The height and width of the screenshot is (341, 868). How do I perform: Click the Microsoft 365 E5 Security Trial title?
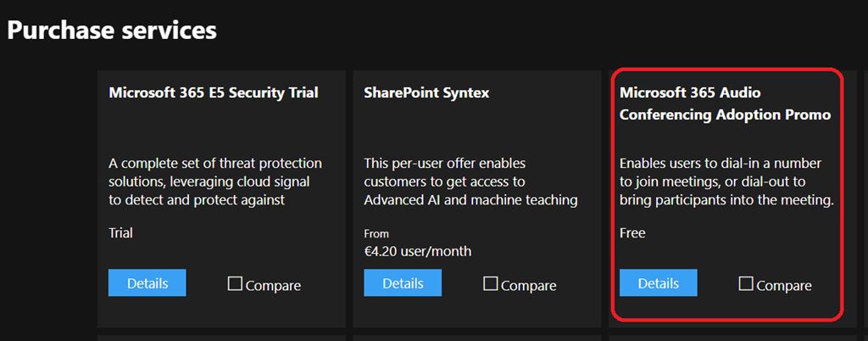(214, 92)
